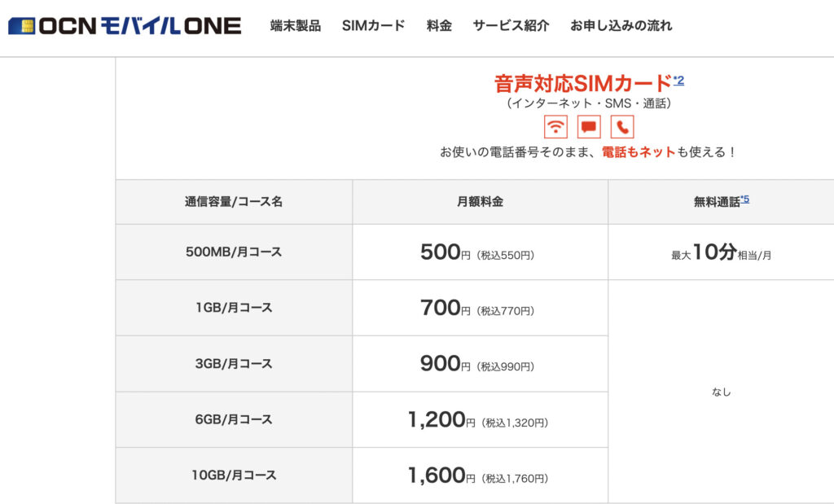Click the 1,600円 price cell
834x504 pixels.
tap(480, 476)
